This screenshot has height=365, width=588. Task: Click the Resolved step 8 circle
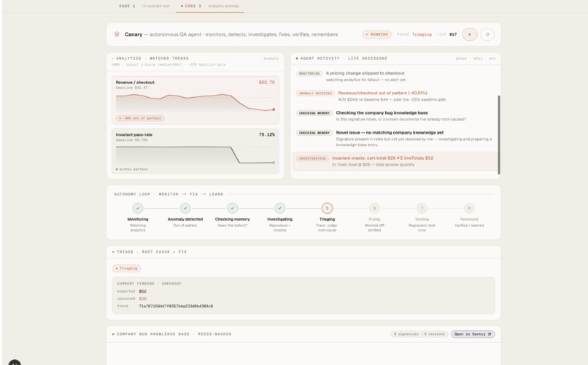[469, 208]
